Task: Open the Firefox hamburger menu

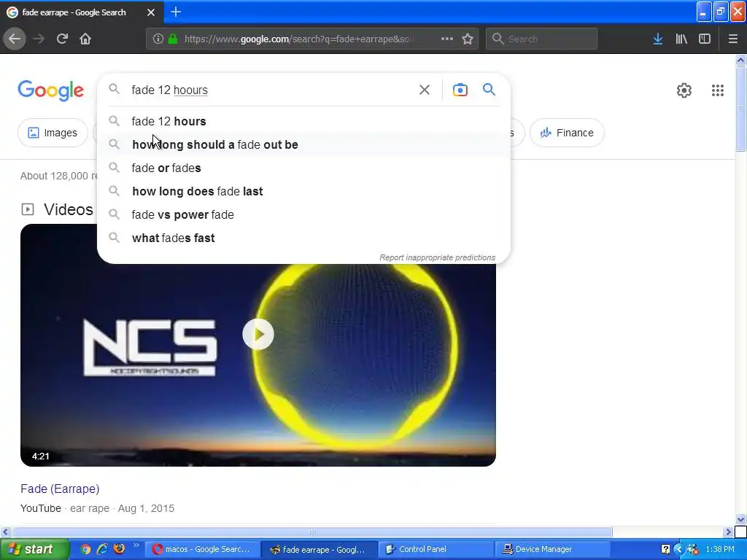Action: click(x=732, y=39)
